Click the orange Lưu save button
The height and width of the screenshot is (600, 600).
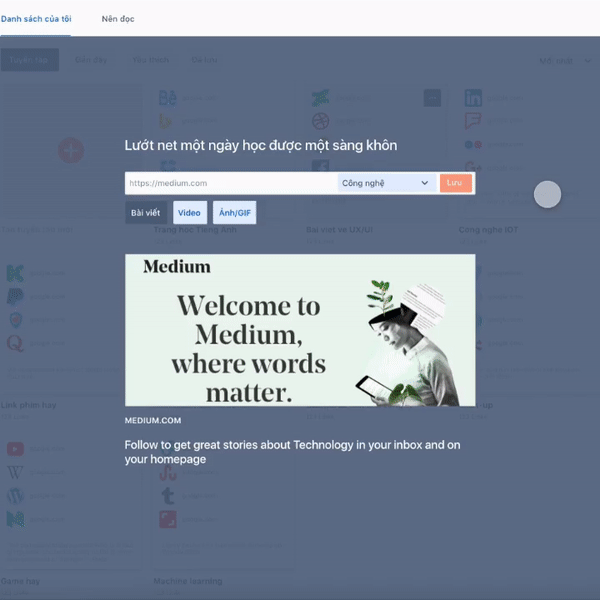coord(455,183)
